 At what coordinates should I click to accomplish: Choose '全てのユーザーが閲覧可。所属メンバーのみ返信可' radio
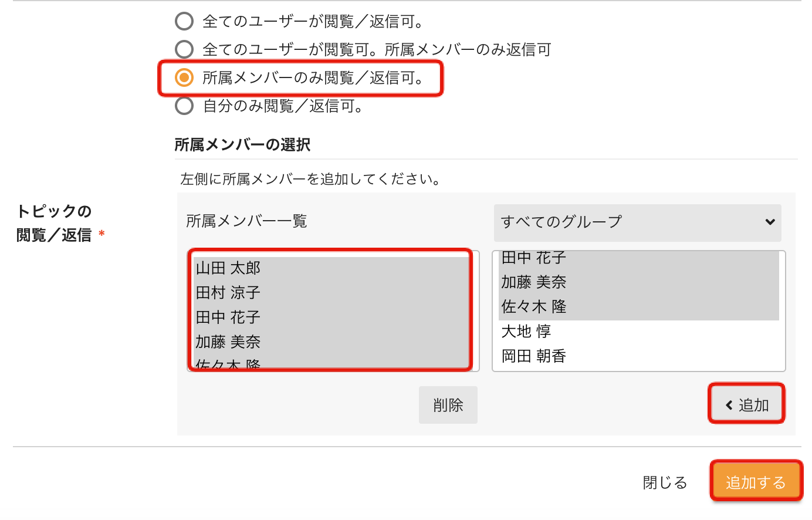point(184,49)
